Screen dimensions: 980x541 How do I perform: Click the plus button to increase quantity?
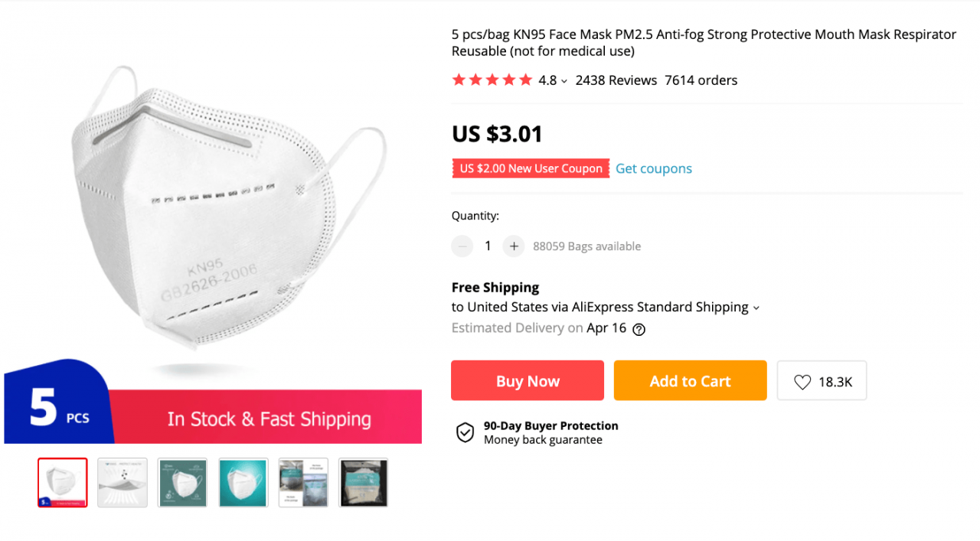click(x=514, y=246)
